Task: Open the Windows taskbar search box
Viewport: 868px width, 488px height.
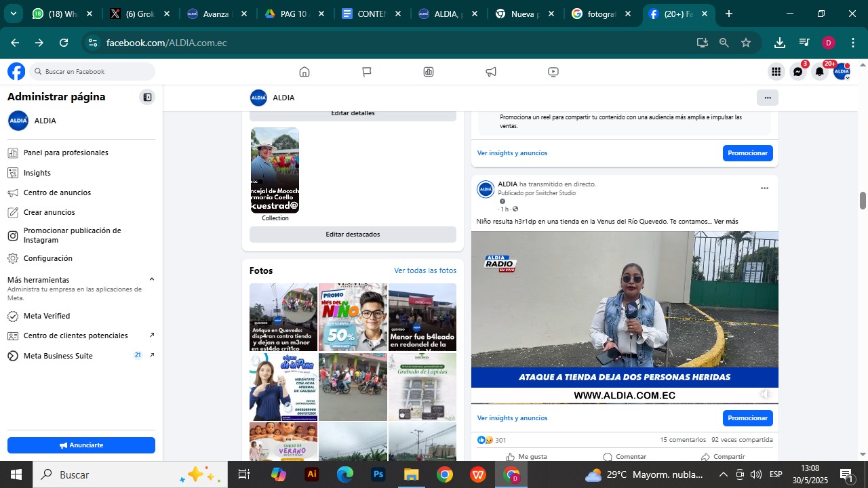Action: [130, 474]
